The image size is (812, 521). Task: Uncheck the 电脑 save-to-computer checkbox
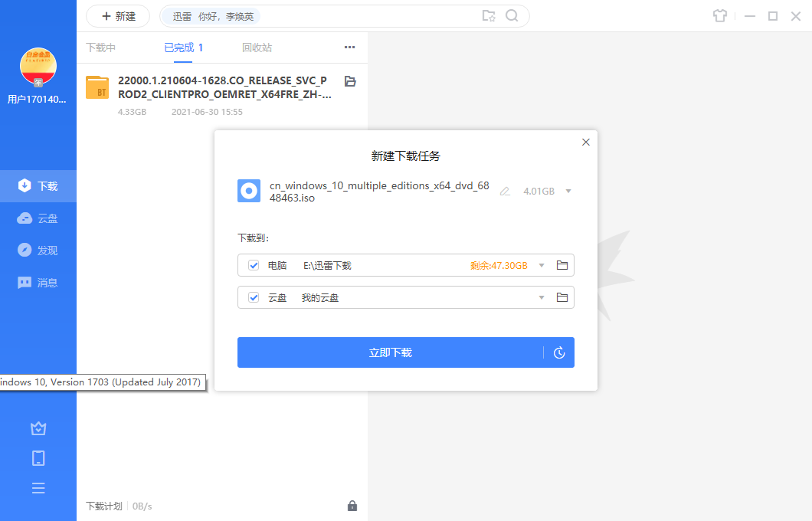(x=253, y=264)
